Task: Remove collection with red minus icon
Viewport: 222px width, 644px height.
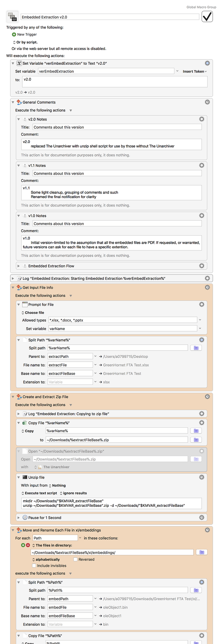Action: (28, 545)
